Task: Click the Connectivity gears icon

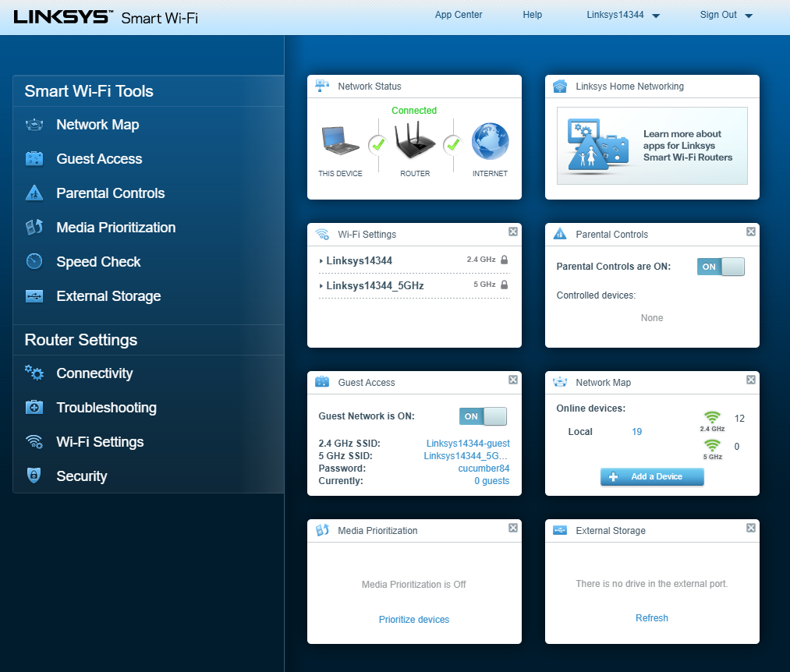Action: [34, 373]
